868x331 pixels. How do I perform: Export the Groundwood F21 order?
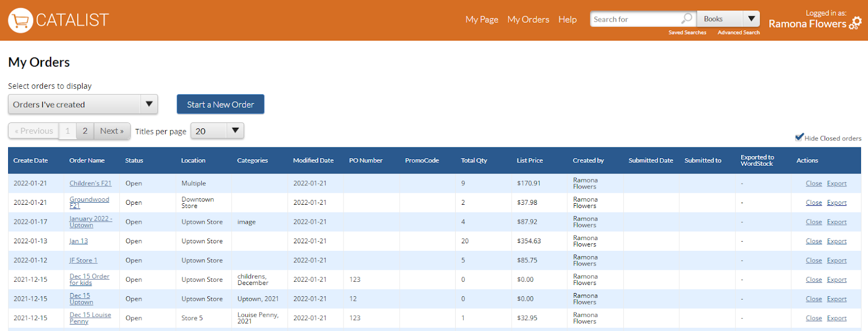point(837,203)
